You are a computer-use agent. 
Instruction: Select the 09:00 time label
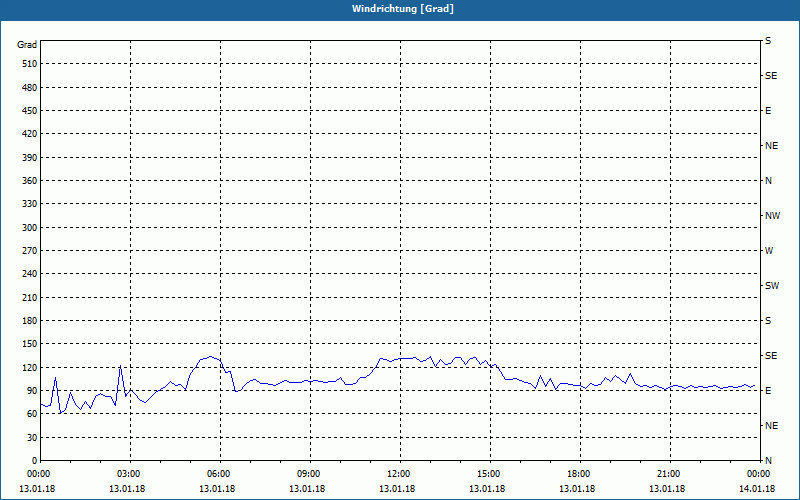(x=310, y=474)
